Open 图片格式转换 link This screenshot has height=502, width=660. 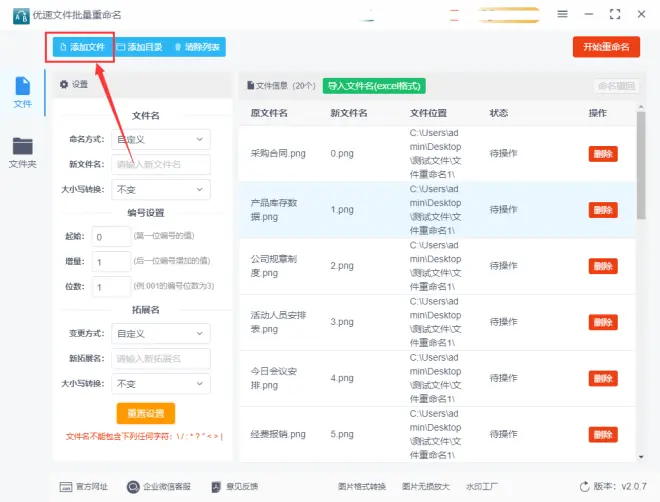click(362, 487)
